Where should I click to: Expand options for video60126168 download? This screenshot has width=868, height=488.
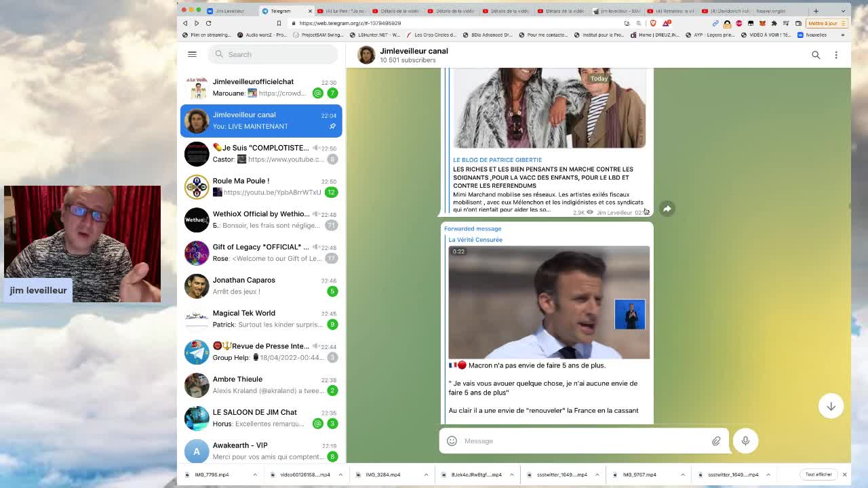click(x=340, y=474)
